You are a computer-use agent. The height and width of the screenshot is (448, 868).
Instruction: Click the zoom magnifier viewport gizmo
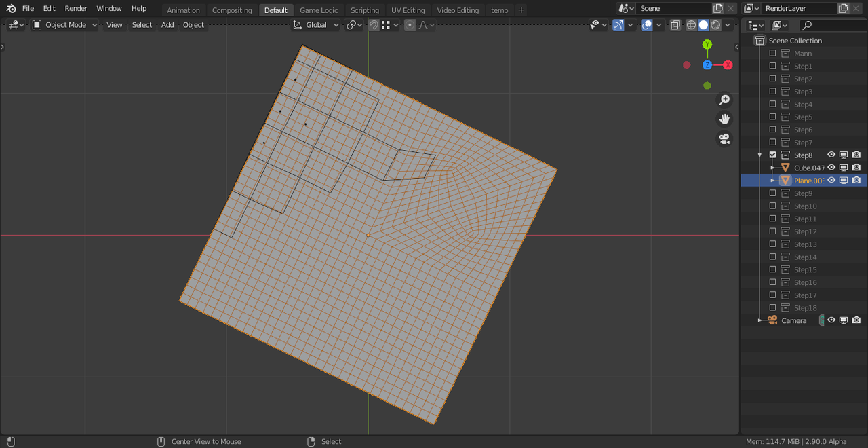724,100
